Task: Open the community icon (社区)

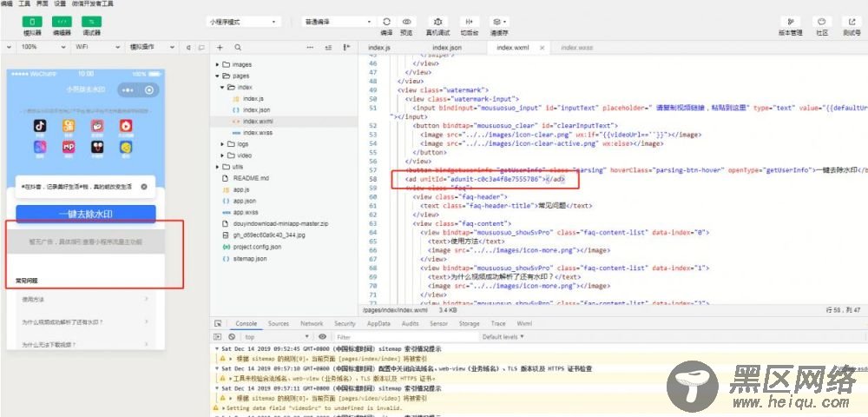Action: 822,22
